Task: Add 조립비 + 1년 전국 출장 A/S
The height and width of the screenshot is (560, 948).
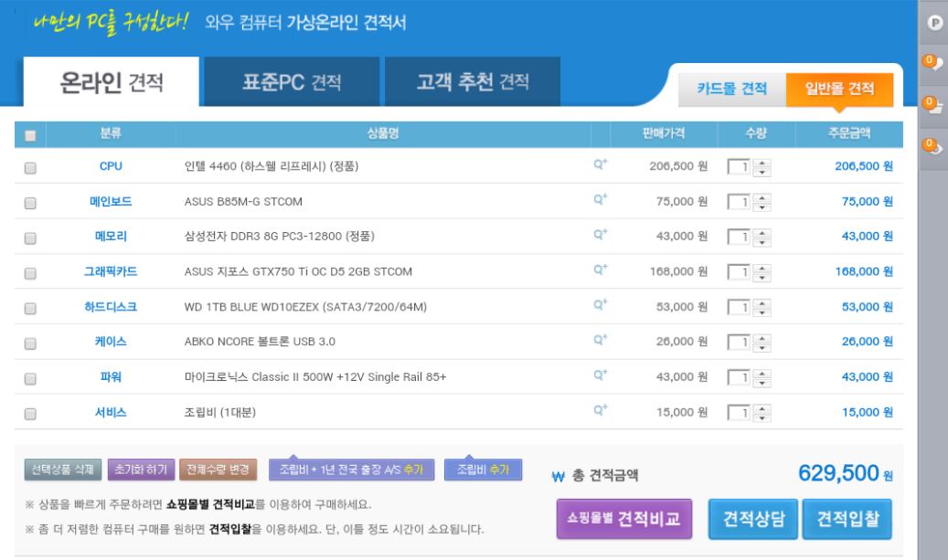Action: [x=351, y=470]
